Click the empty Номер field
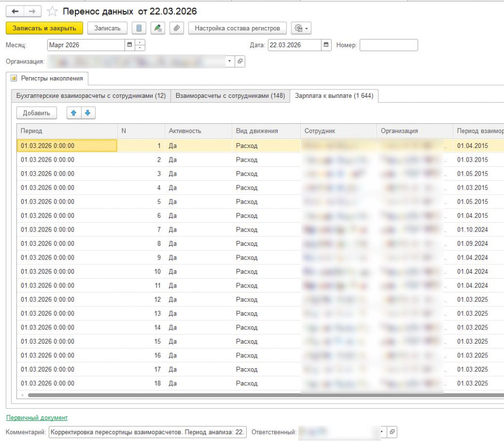Screen dimensions: 504x441 coord(389,45)
